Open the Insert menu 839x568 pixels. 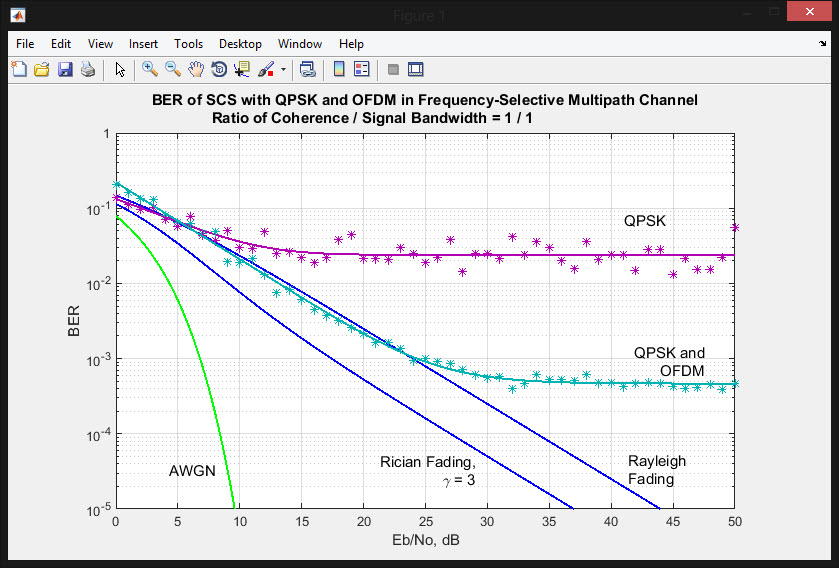143,44
